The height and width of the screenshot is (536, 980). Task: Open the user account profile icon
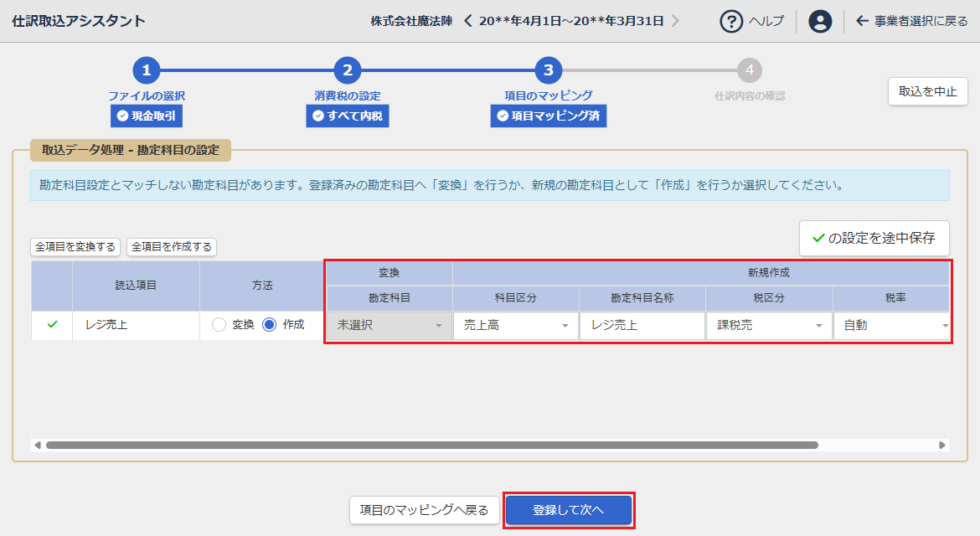[820, 21]
